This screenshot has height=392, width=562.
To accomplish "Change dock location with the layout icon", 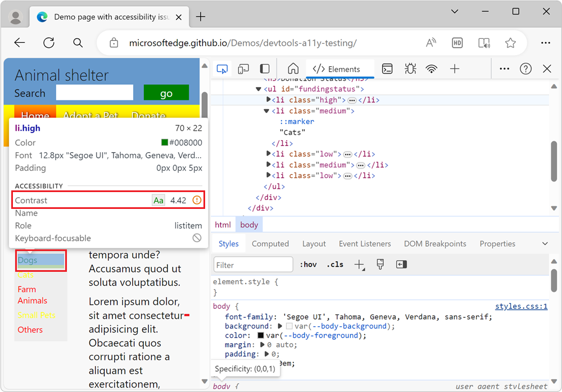I will 264,69.
